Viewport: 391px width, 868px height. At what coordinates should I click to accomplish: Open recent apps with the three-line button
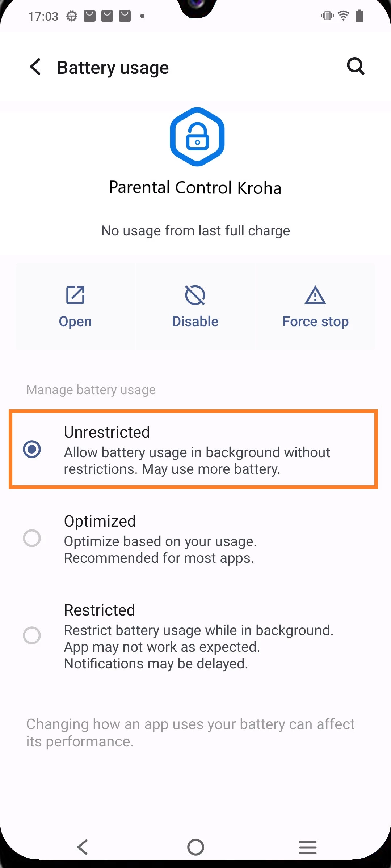[x=308, y=847]
